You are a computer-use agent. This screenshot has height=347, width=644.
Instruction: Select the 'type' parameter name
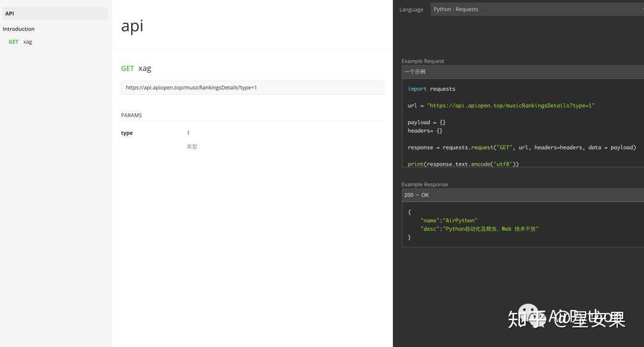(x=127, y=133)
